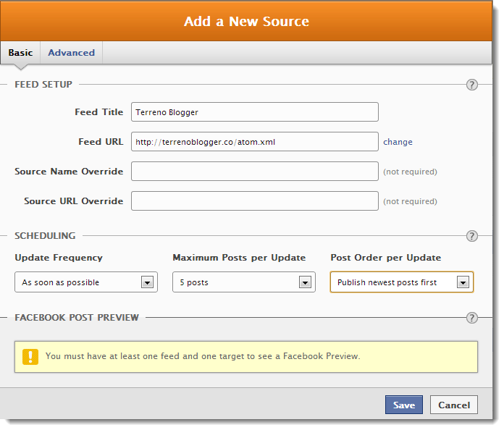Click the Update Frequency dropdown arrow
504x430 pixels.
click(x=147, y=282)
